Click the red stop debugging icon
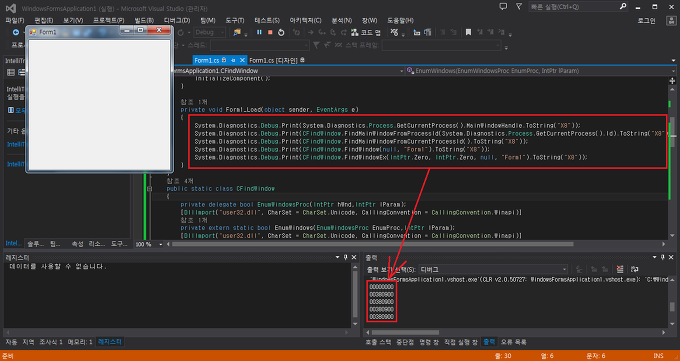Image resolution: width=680 pixels, height=361 pixels. point(270,32)
